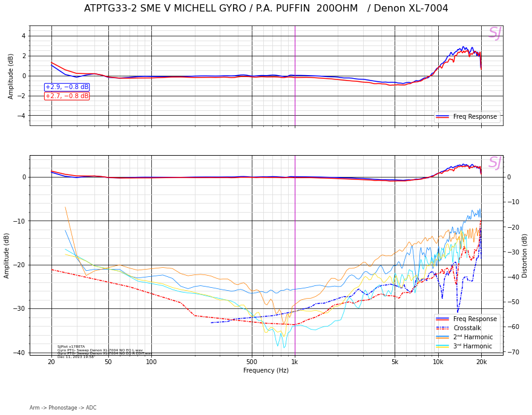Click the yellow line swatch beside '3rd Harmonic'
This screenshot has width=532, height=415.
442,347
